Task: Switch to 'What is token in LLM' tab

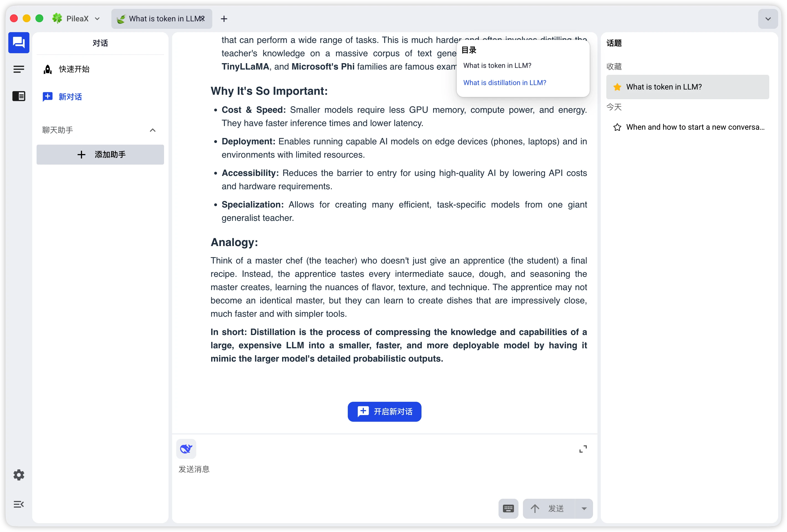Action: tap(162, 19)
